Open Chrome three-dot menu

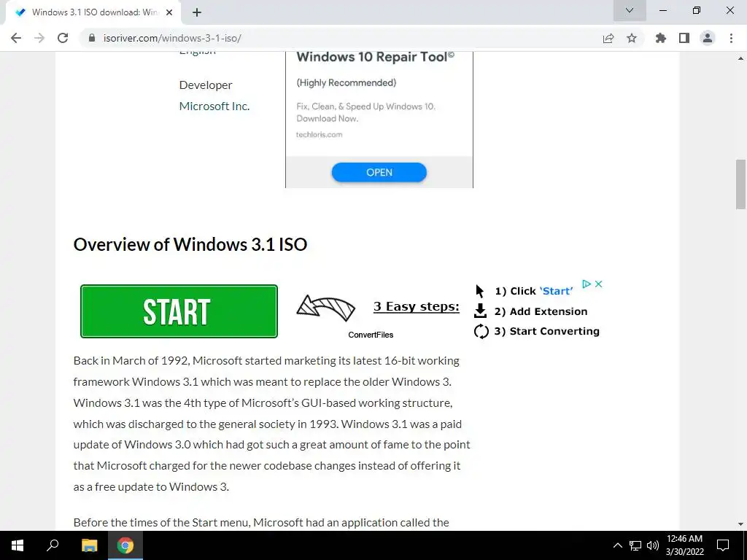coord(731,38)
